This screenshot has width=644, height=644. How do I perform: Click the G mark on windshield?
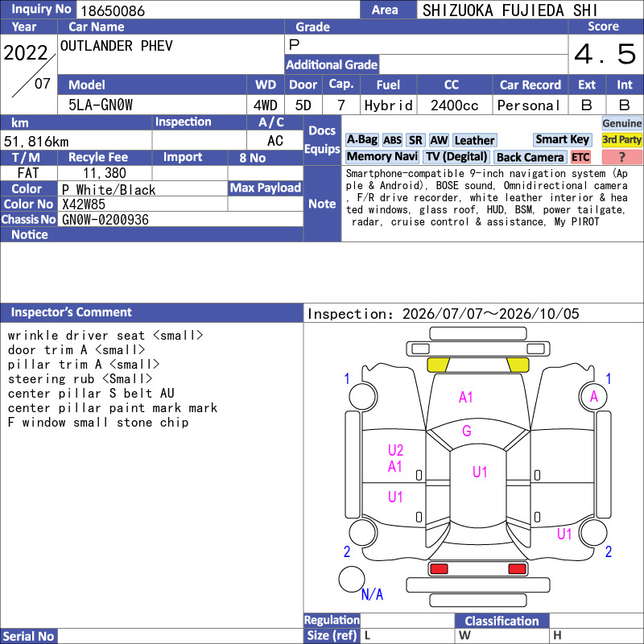[x=467, y=431]
